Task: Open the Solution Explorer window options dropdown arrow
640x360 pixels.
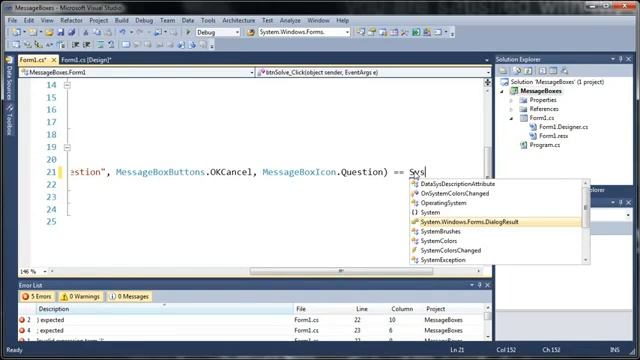Action: [x=613, y=59]
